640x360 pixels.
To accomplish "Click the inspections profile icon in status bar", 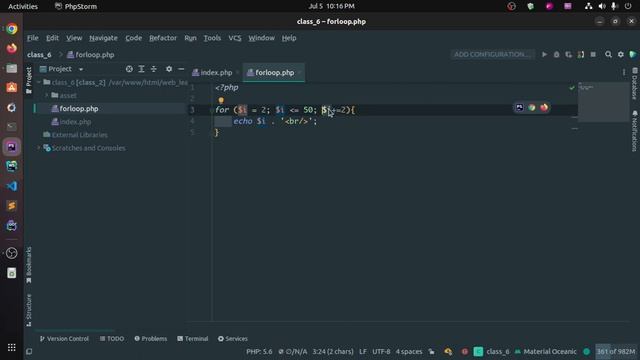I will click(x=448, y=351).
